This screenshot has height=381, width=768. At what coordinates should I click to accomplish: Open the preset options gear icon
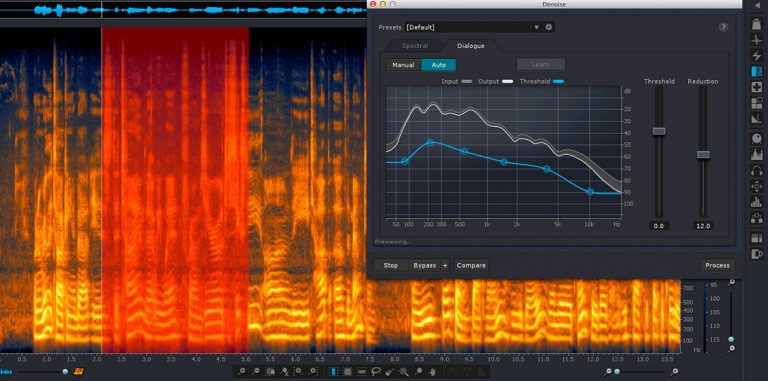[549, 27]
